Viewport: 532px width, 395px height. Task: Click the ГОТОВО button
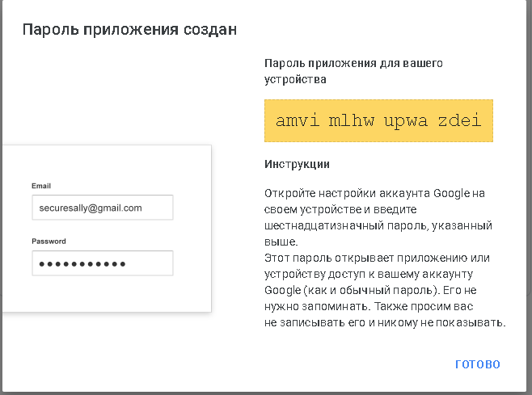coord(477,364)
